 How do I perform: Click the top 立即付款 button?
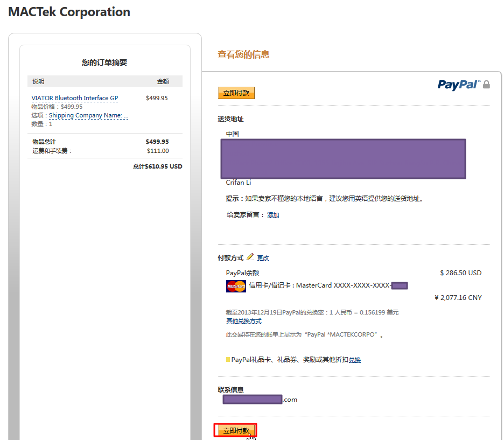236,93
